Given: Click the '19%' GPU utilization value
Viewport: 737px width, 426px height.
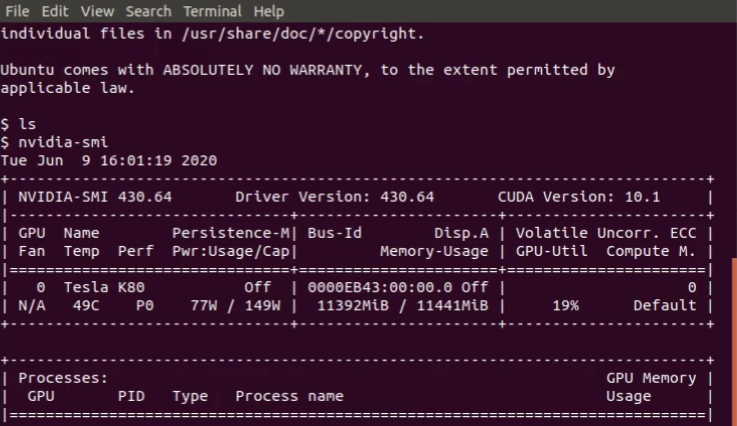Looking at the screenshot, I should [x=565, y=305].
